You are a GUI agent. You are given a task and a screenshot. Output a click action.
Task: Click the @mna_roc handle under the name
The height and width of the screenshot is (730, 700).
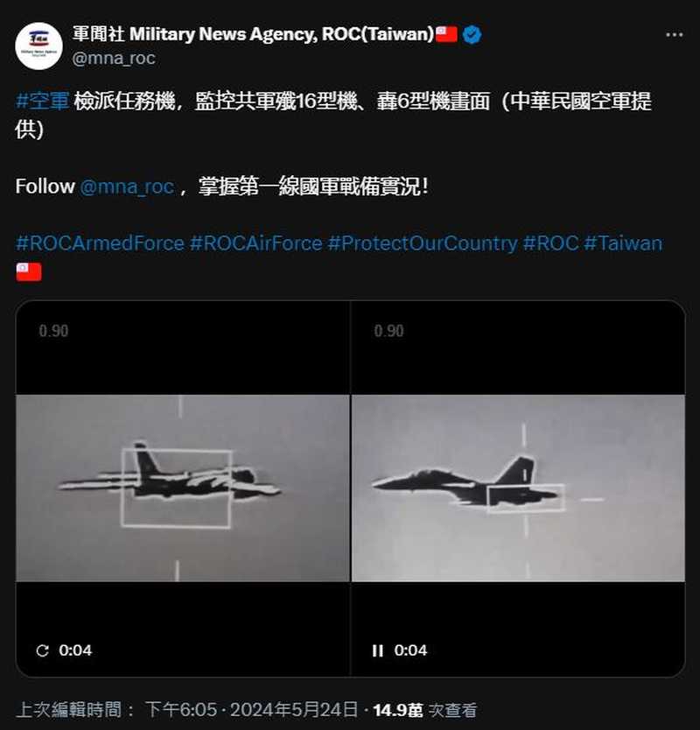(114, 58)
